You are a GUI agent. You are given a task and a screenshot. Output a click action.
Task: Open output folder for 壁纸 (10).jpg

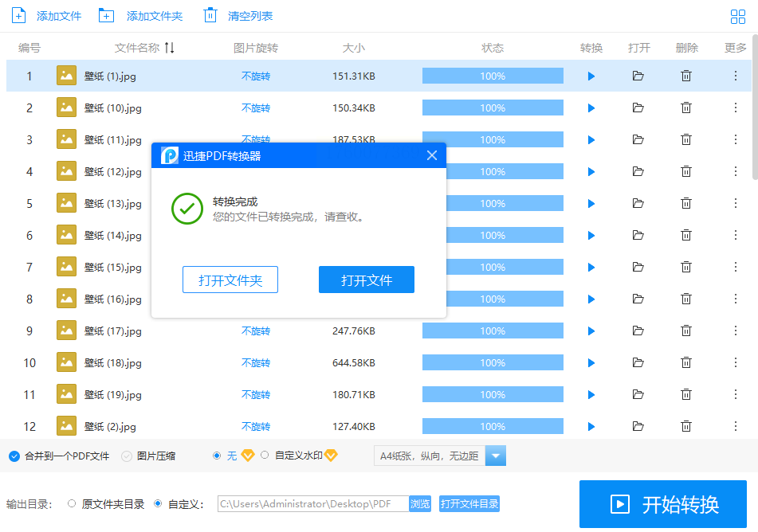click(x=638, y=108)
